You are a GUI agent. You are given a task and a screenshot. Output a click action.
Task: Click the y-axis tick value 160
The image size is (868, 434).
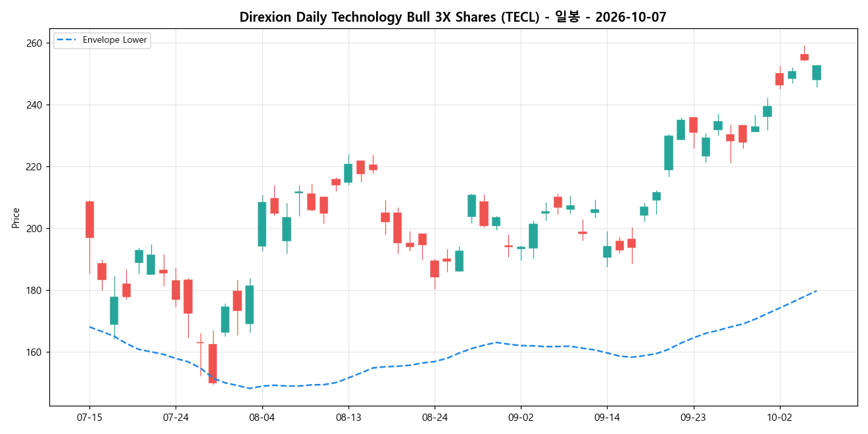(x=35, y=352)
